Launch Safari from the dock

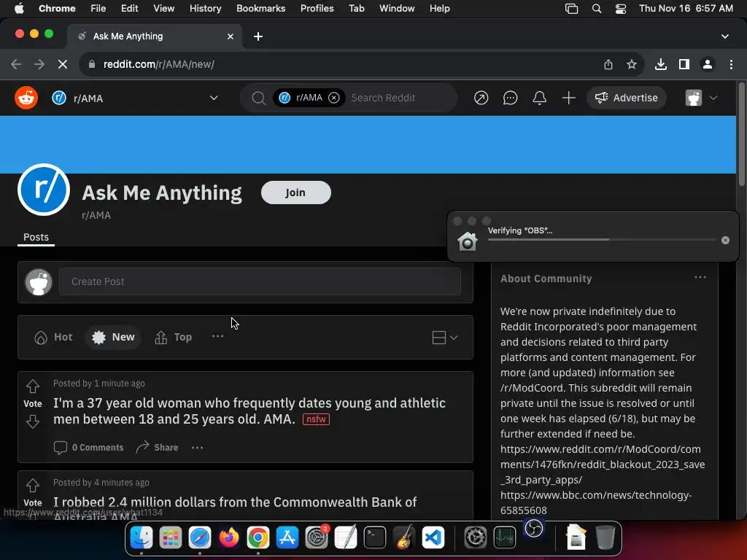[x=200, y=538]
